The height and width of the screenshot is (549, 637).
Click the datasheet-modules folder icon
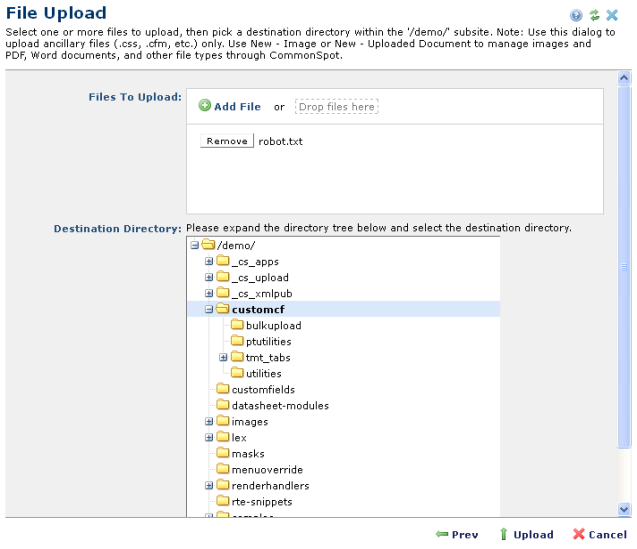[x=223, y=406]
